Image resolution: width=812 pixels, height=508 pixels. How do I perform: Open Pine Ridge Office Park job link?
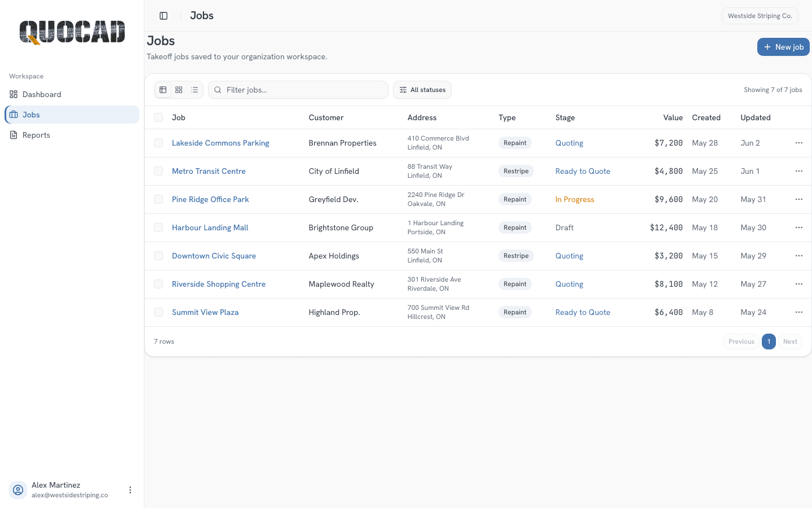210,199
